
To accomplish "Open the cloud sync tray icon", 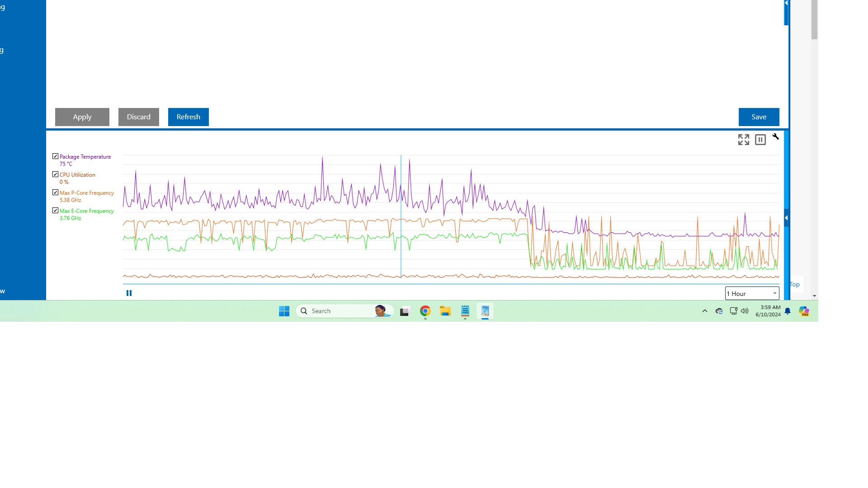I will [x=719, y=311].
